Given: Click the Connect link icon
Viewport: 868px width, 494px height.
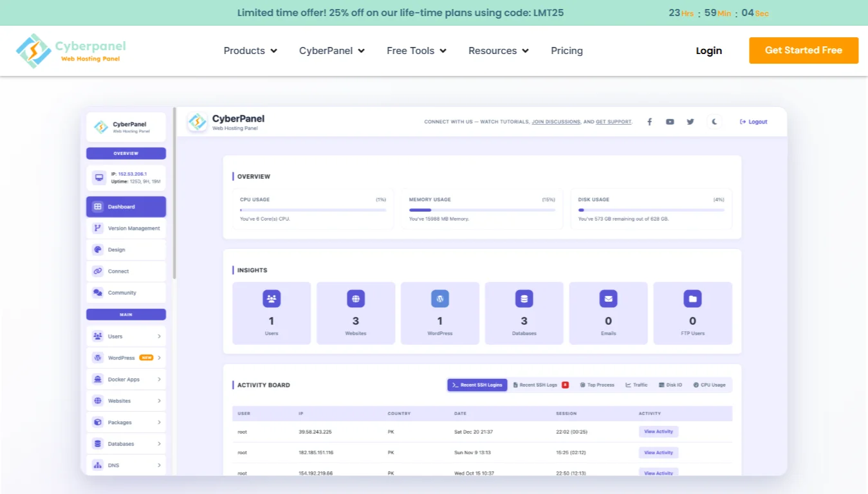Looking at the screenshot, I should point(98,271).
